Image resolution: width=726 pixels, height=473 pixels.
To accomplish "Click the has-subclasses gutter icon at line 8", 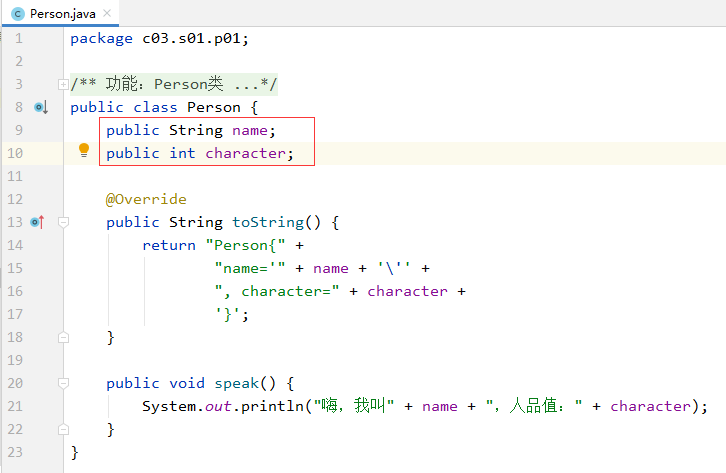I will point(41,107).
